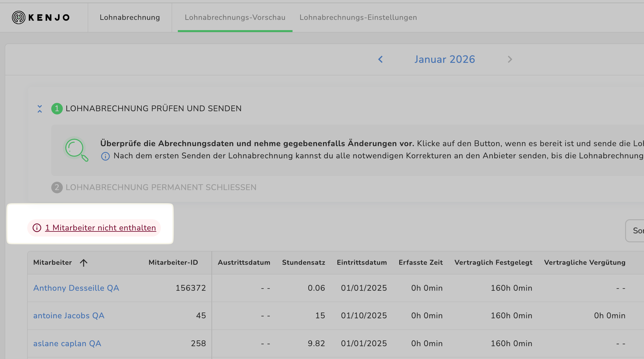Go to next month with right chevron

[510, 59]
